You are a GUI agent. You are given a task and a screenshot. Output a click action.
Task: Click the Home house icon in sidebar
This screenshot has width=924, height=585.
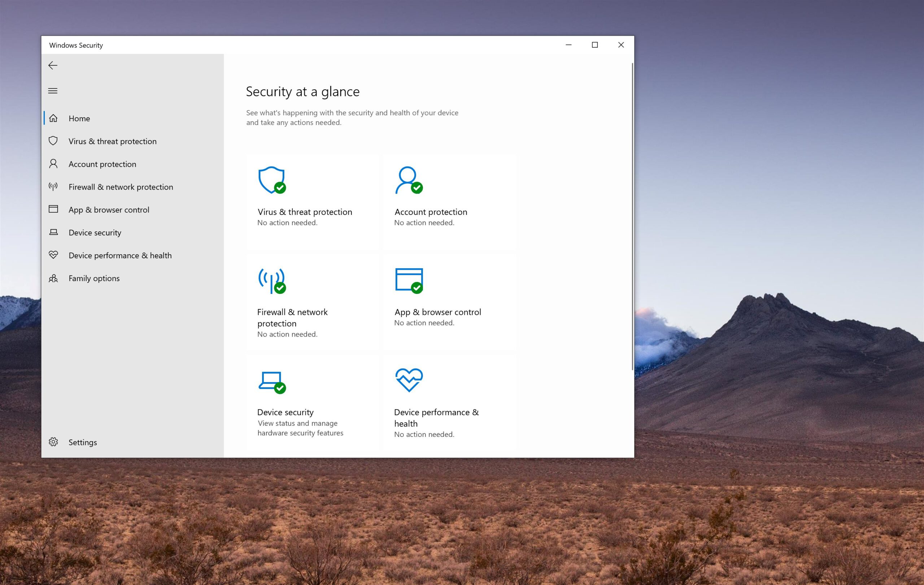click(x=54, y=118)
